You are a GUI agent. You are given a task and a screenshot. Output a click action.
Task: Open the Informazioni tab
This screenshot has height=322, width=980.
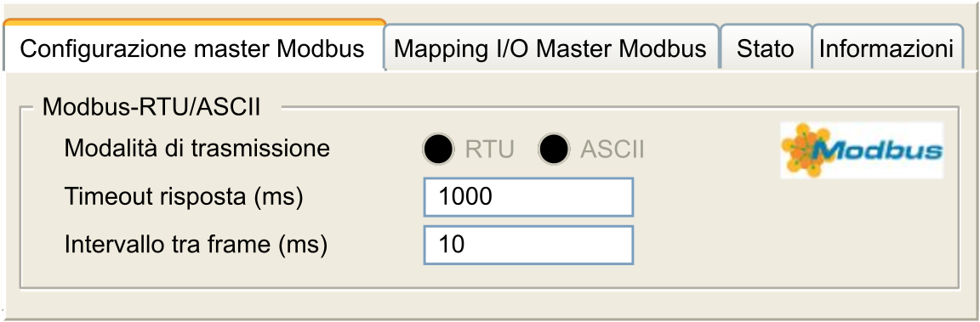pos(887,48)
